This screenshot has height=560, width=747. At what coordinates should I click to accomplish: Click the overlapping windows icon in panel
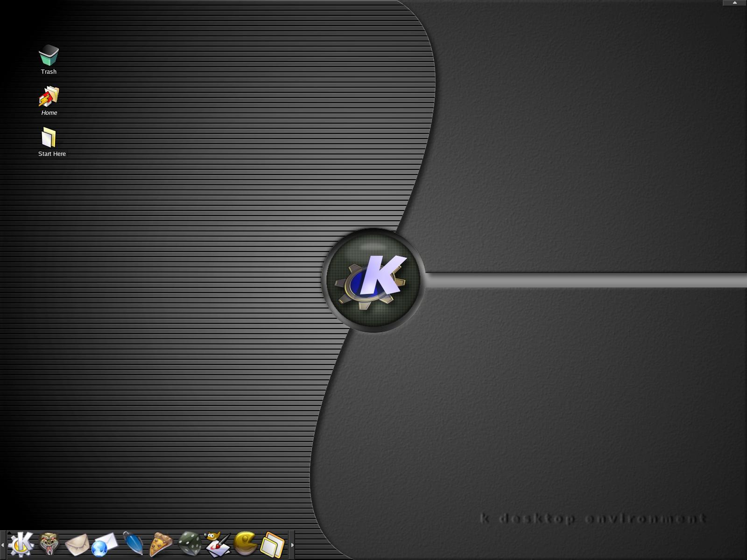tap(272, 545)
